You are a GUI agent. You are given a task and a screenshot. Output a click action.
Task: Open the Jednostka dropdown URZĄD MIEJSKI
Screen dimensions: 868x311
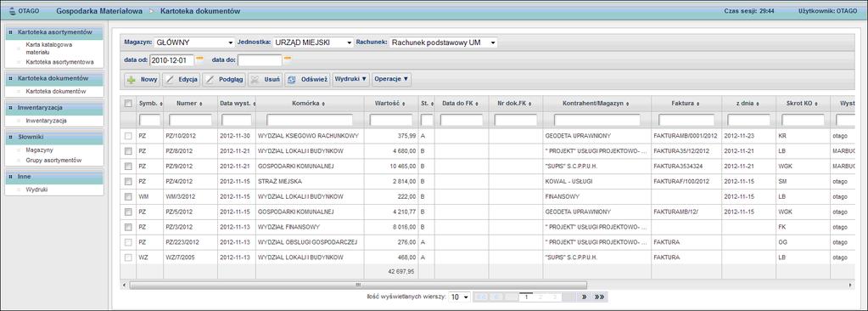tap(312, 42)
